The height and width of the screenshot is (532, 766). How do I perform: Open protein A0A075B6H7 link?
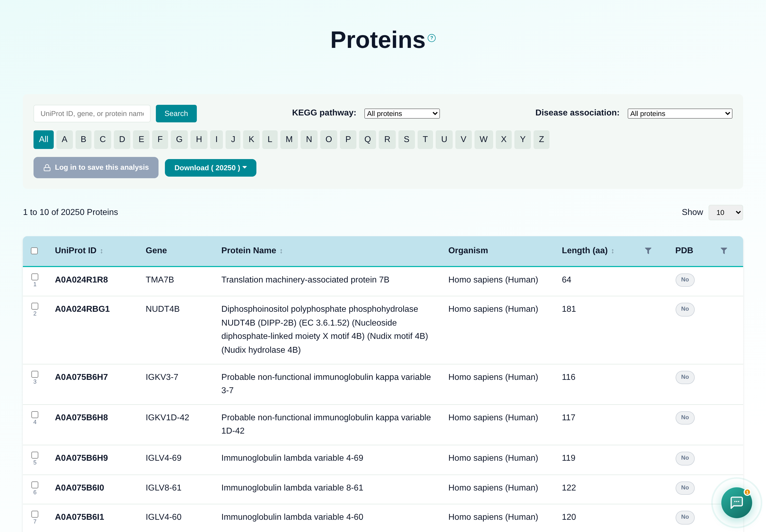coord(81,377)
